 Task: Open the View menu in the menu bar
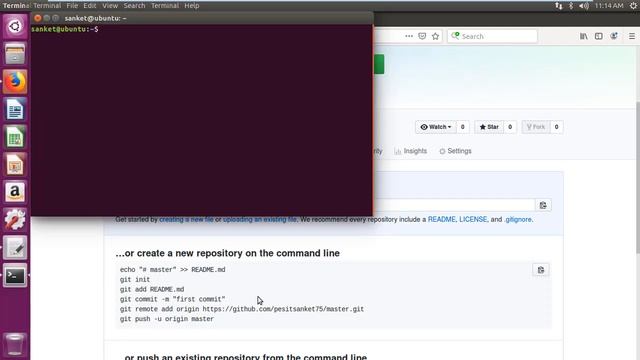(x=110, y=6)
